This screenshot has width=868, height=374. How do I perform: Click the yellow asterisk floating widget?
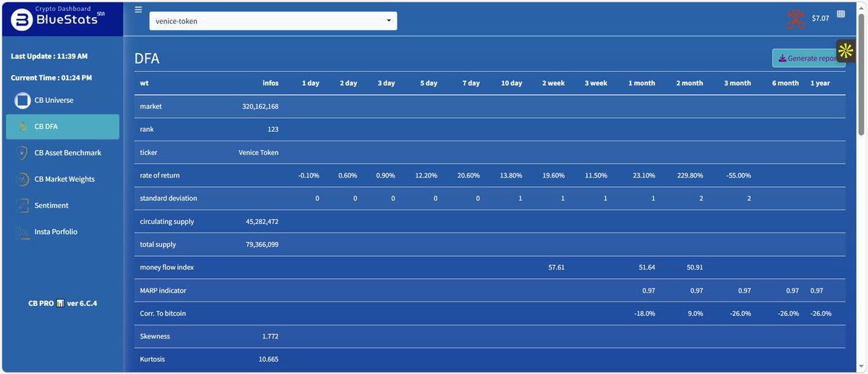pos(846,51)
